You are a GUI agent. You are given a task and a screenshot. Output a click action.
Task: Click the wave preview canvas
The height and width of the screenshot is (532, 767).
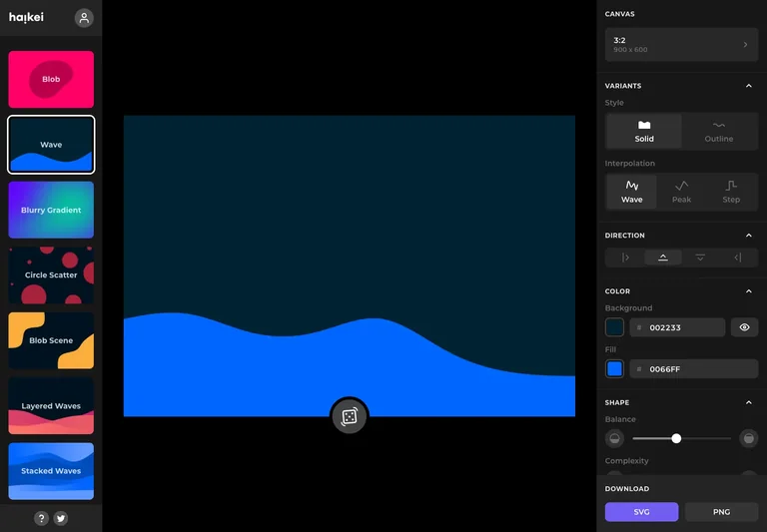pyautogui.click(x=350, y=266)
